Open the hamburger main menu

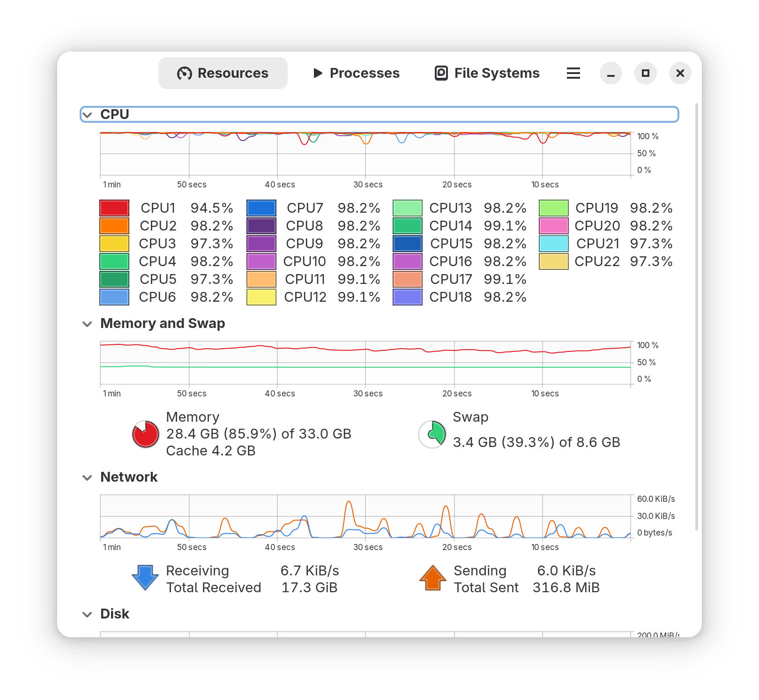(x=573, y=73)
